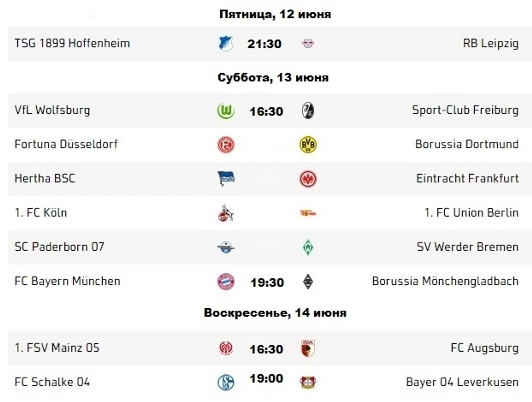The height and width of the screenshot is (402, 532).
Task: Click the Hertha BSC flag logo
Action: click(226, 179)
